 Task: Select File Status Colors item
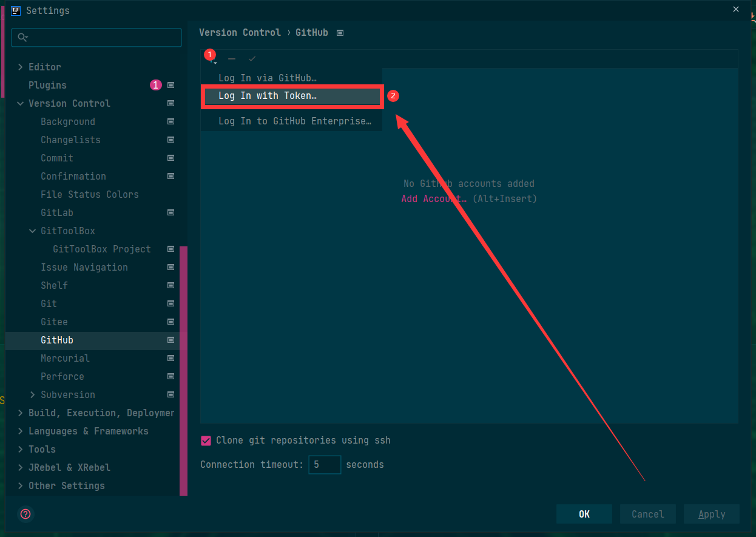[90, 194]
